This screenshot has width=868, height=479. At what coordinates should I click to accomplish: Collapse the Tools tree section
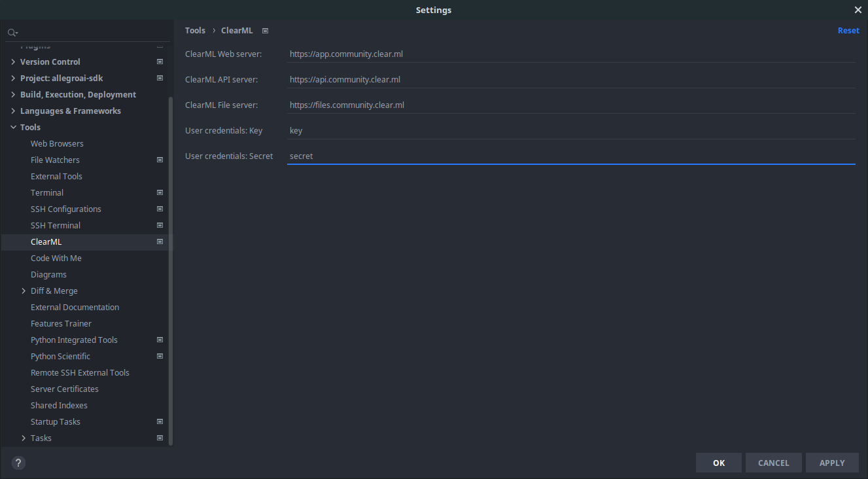point(13,127)
